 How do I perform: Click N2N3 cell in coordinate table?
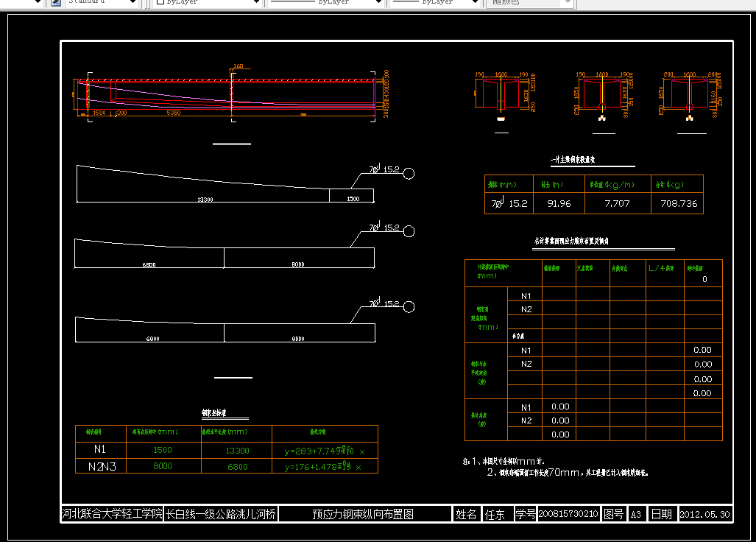point(102,467)
